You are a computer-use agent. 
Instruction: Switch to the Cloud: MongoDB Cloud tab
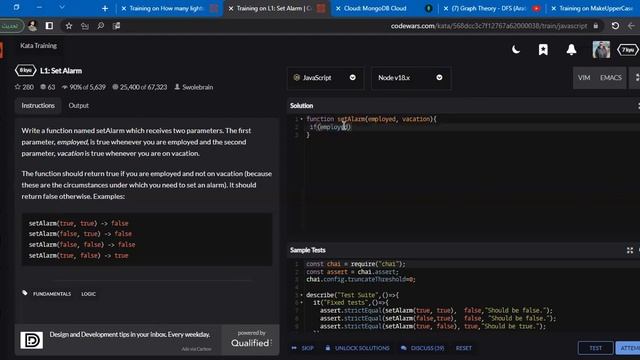(384, 8)
